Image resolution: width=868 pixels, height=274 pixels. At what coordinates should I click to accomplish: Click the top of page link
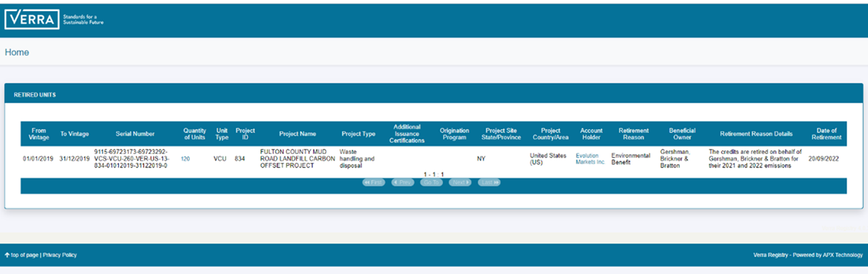22,255
